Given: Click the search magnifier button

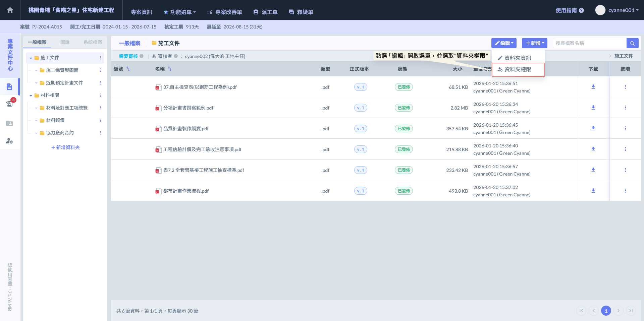Looking at the screenshot, I should (x=632, y=43).
